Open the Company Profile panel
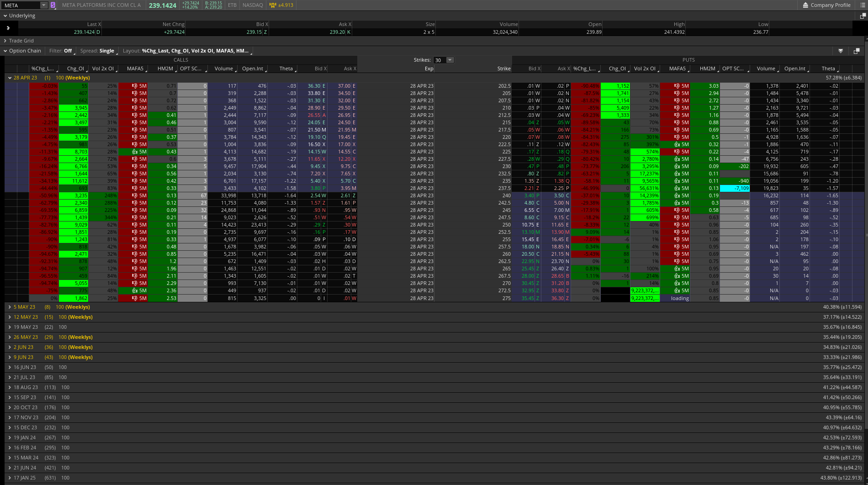Viewport: 868px width, 485px height. (x=826, y=5)
